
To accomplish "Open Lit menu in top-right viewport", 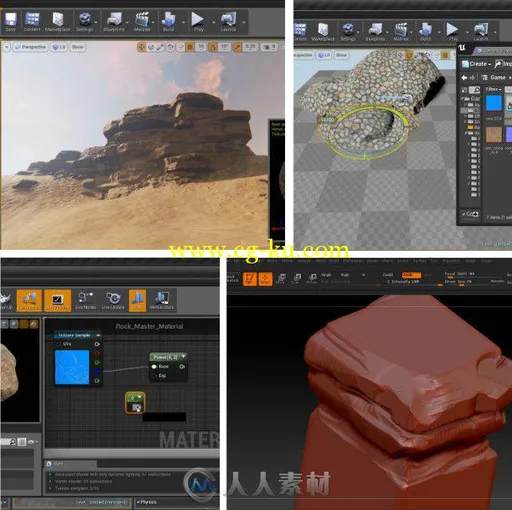I will (x=323, y=55).
